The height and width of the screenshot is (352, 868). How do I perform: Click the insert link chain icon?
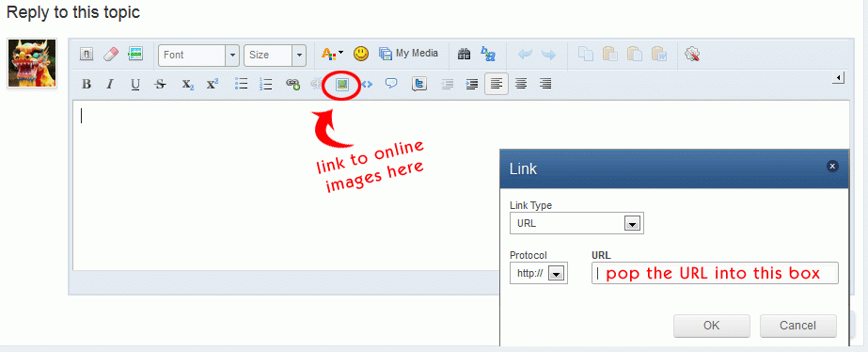292,85
